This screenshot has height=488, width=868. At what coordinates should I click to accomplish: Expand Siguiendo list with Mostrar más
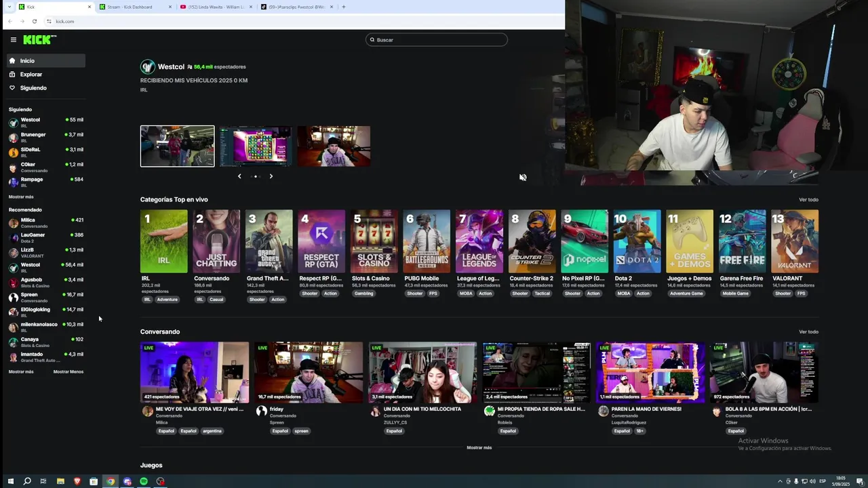coord(21,197)
